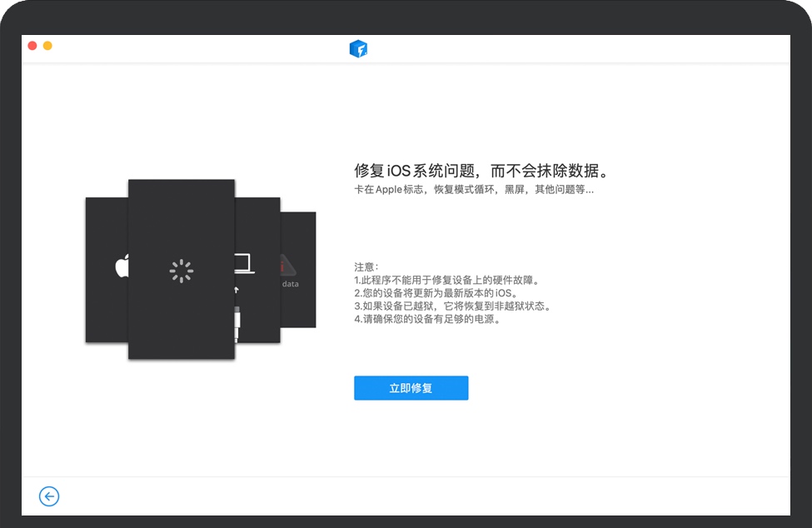Click the loading spinner icon on front card
Screen dimensions: 812x528
(x=181, y=270)
